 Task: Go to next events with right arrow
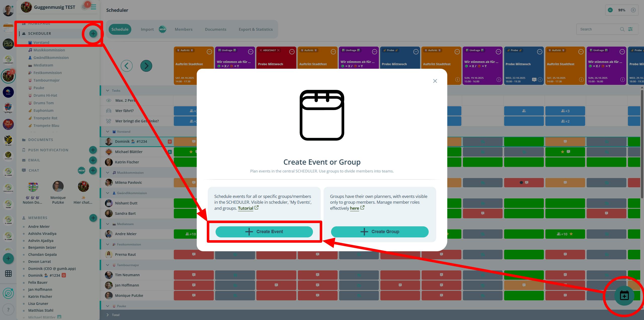[x=146, y=66]
